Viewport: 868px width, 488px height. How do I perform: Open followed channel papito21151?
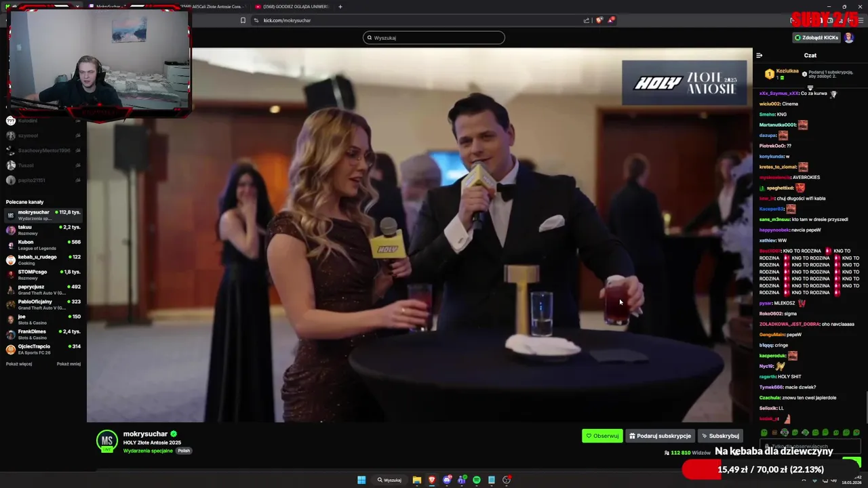tap(43, 180)
